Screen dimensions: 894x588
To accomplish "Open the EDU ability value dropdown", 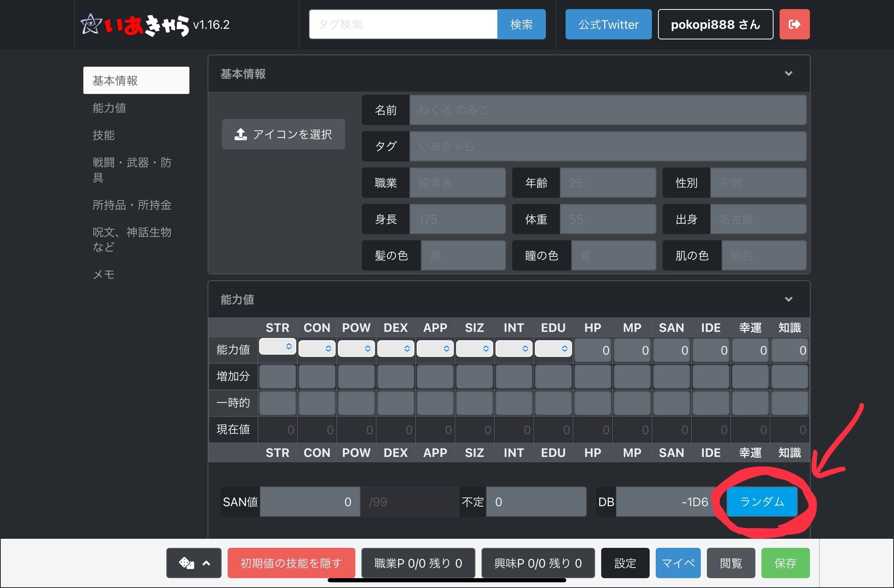I will tap(553, 349).
